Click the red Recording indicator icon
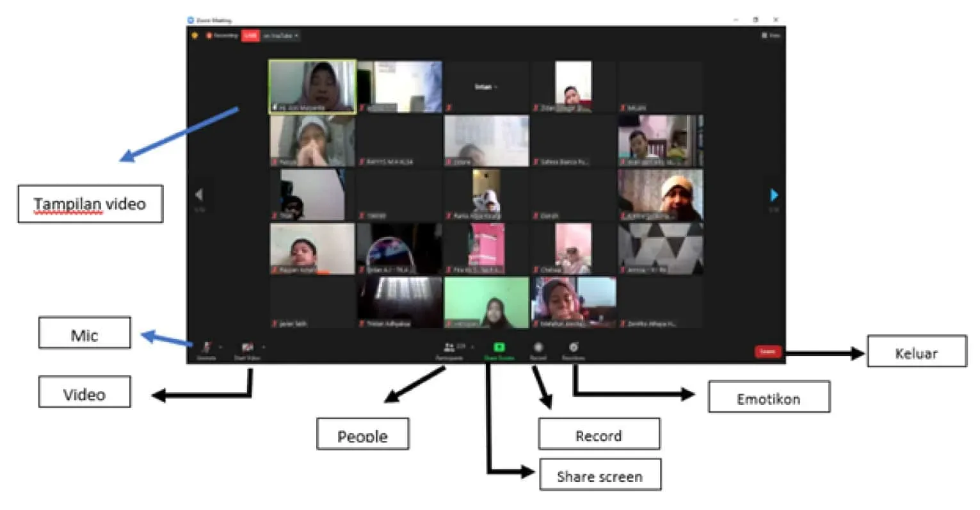This screenshot has height=510, width=980. point(209,36)
